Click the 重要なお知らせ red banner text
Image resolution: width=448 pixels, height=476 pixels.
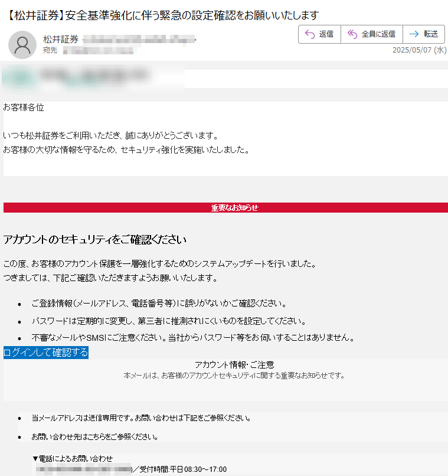234,208
